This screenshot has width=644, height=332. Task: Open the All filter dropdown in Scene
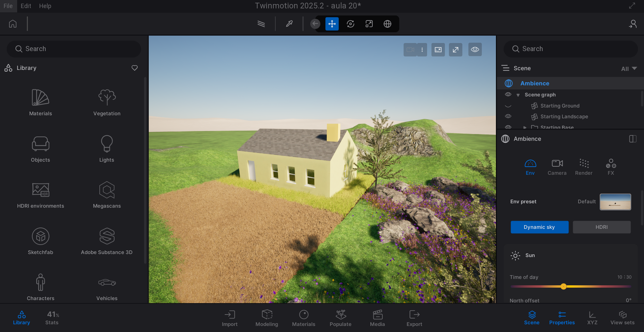(629, 69)
